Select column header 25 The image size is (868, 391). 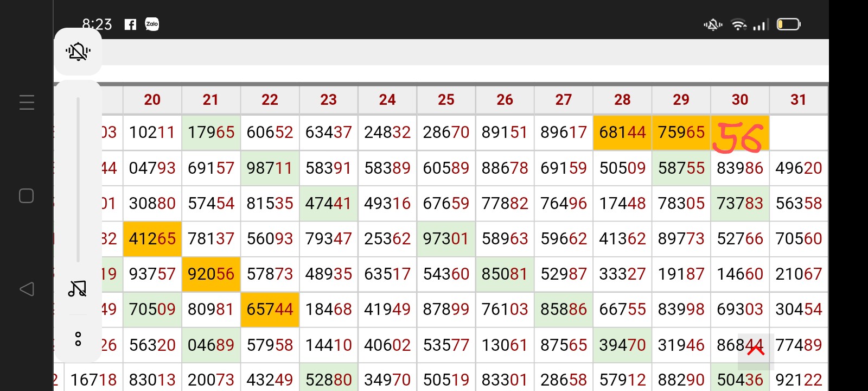pos(446,100)
